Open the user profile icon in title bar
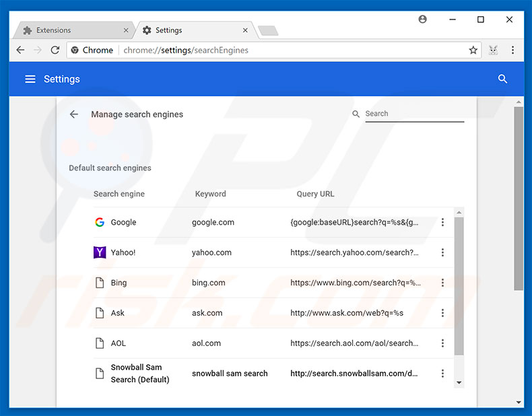The width and height of the screenshot is (532, 416). (422, 20)
